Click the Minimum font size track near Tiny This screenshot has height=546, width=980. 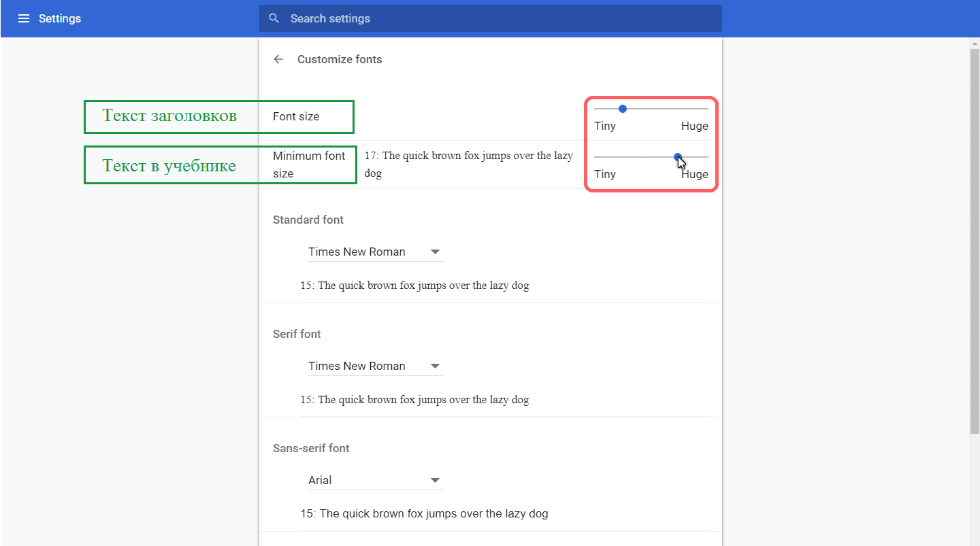604,157
